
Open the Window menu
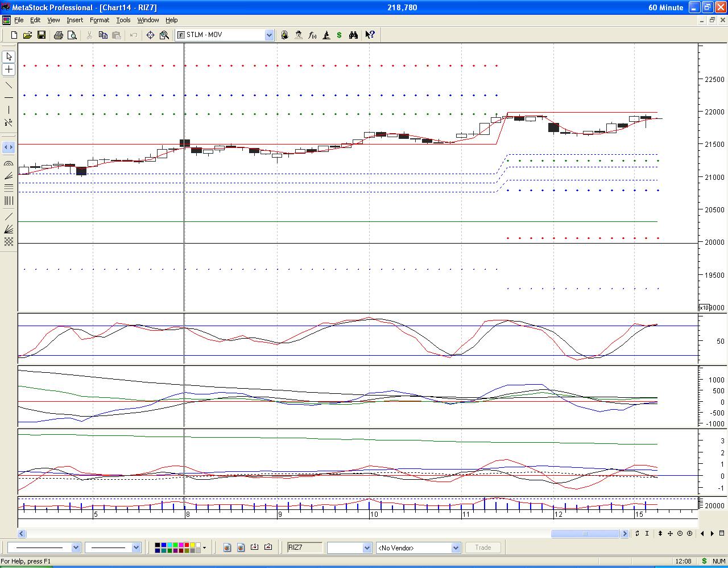pos(148,20)
